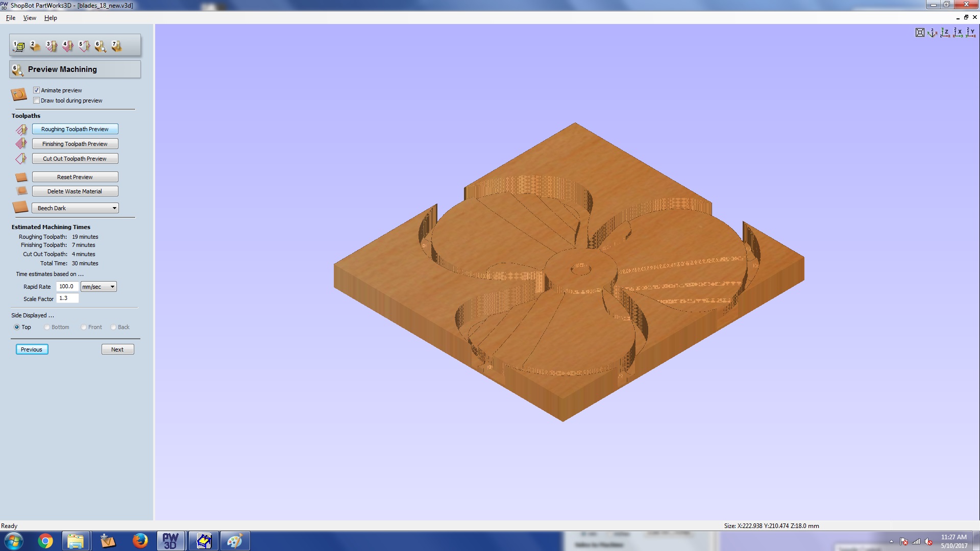Restore down the inner document window

[x=966, y=17]
